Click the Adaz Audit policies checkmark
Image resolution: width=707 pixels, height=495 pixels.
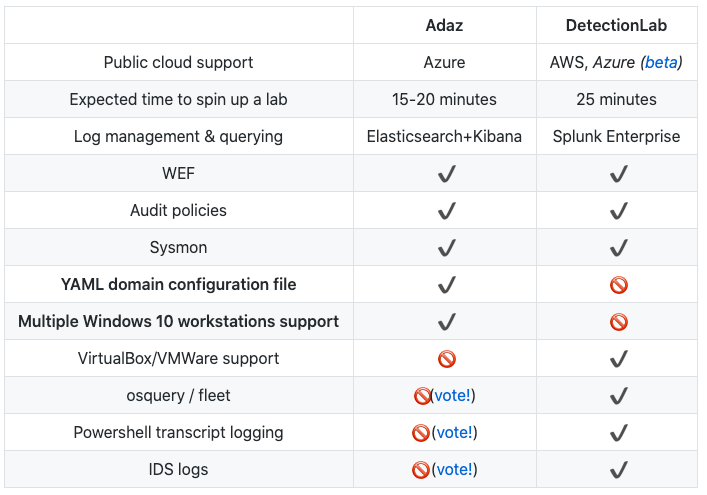(x=446, y=211)
